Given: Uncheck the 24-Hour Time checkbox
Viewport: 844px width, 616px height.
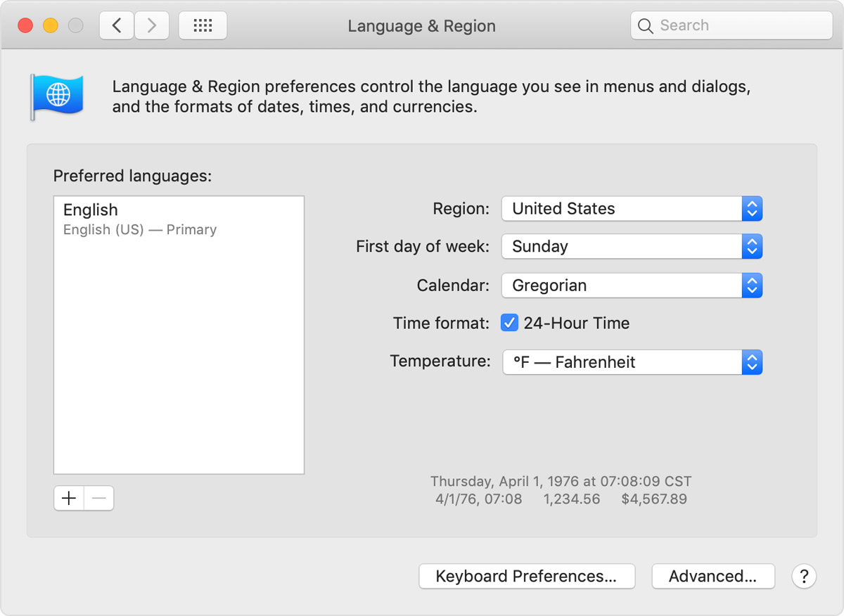Looking at the screenshot, I should 509,323.
